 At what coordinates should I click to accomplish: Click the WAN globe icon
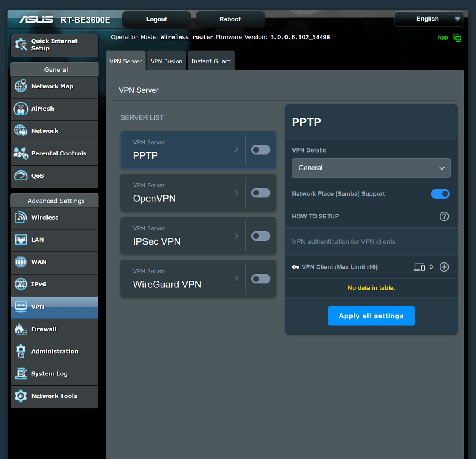[x=21, y=262]
